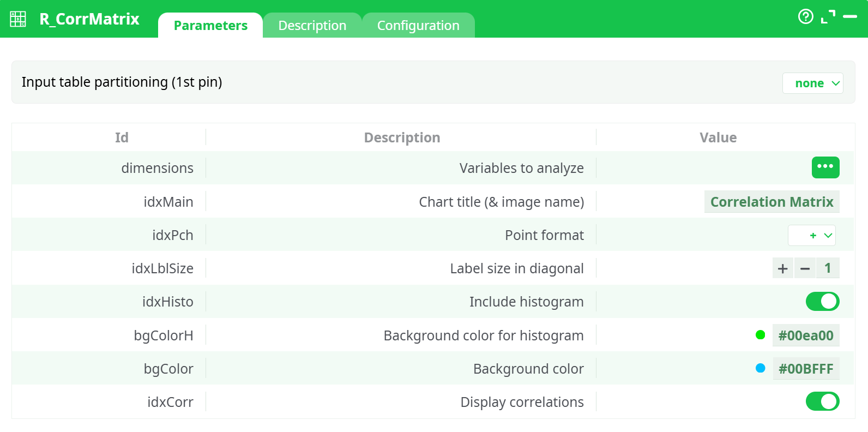This screenshot has width=868, height=432.
Task: Toggle the Include histogram switch
Action: (x=822, y=302)
